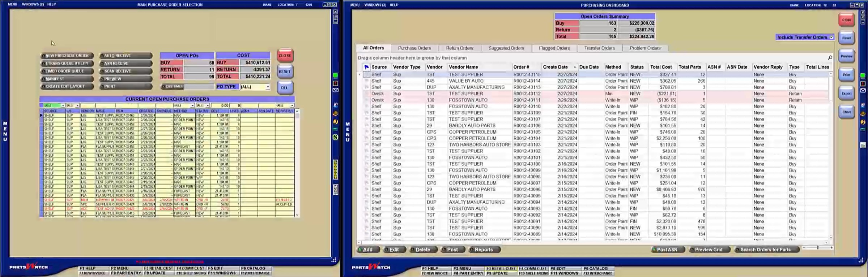Click the green status indicator in right window sidebar
868x277 pixels.
click(863, 76)
